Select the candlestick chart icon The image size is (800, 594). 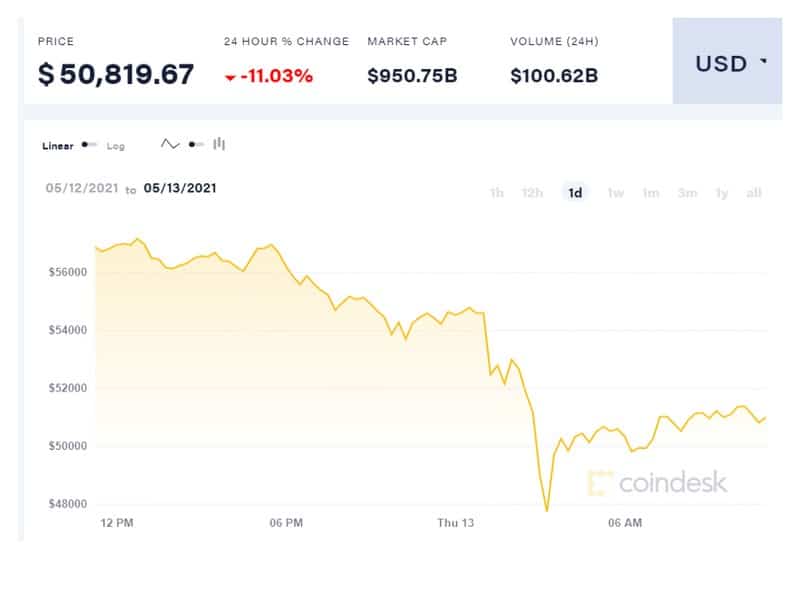[x=219, y=144]
